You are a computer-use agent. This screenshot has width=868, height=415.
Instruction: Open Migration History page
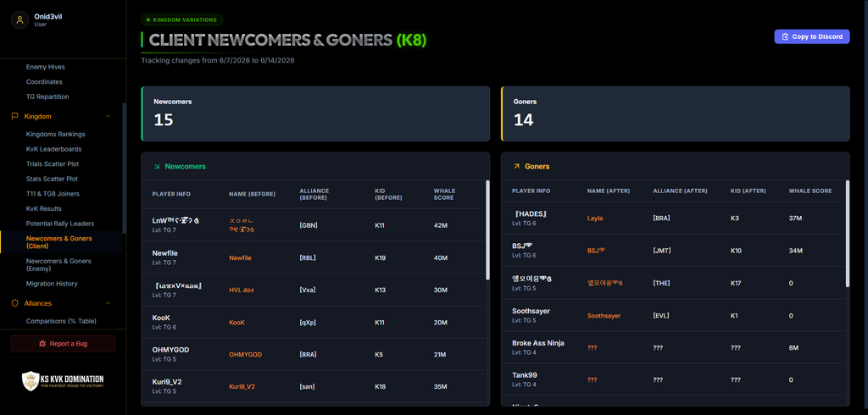52,284
